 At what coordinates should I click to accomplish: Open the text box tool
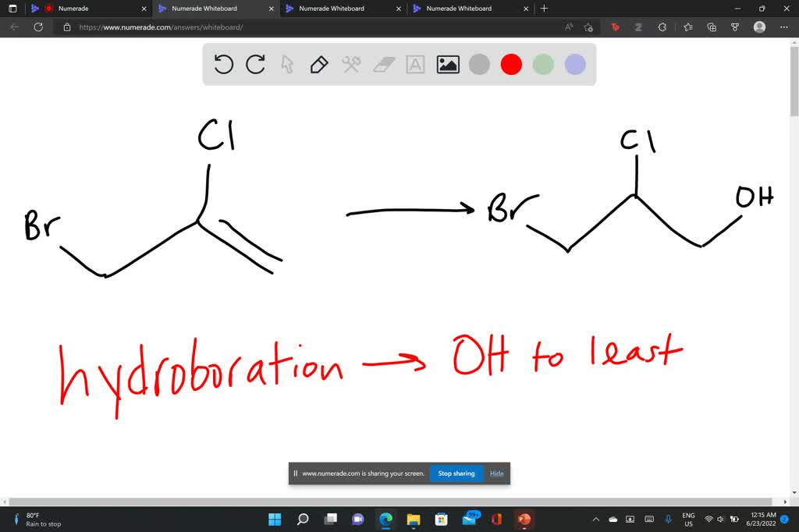414,65
